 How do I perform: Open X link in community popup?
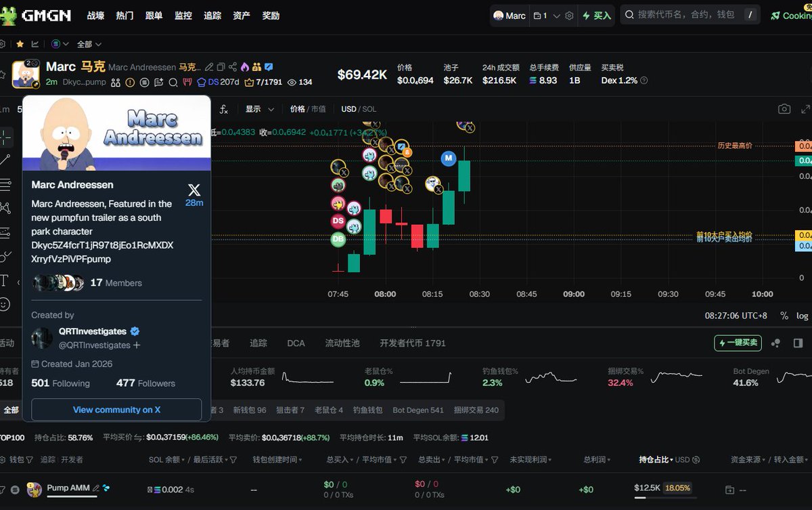[194, 191]
